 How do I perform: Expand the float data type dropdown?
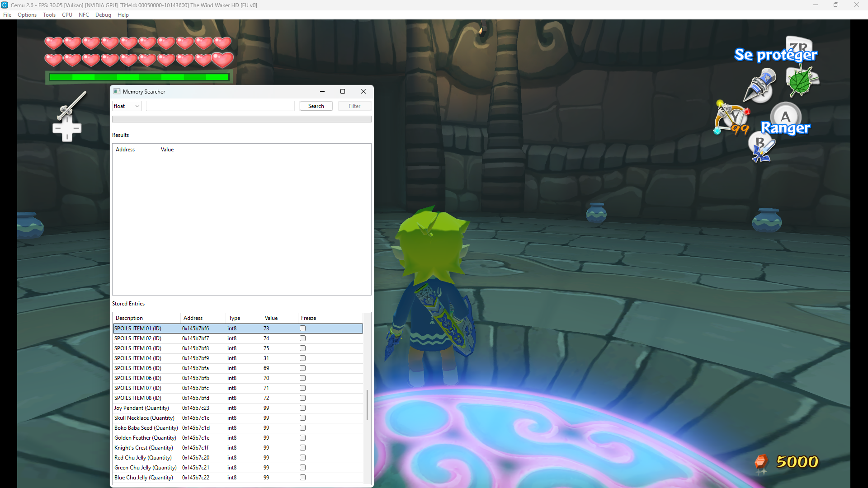[x=127, y=106]
